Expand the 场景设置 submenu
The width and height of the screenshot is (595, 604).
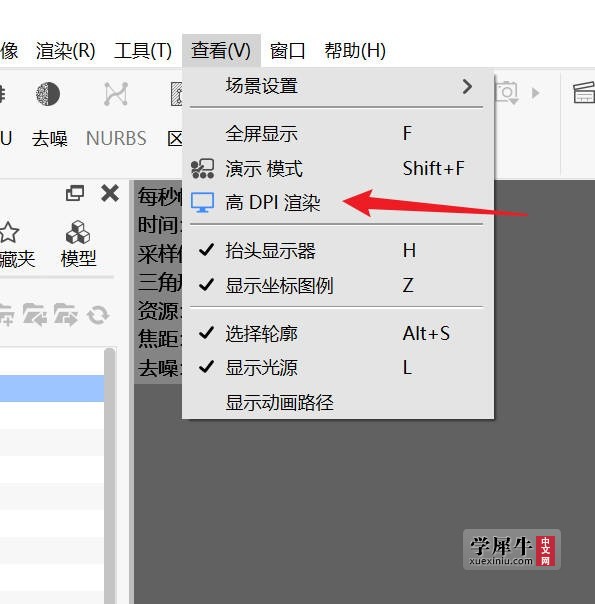pos(338,86)
